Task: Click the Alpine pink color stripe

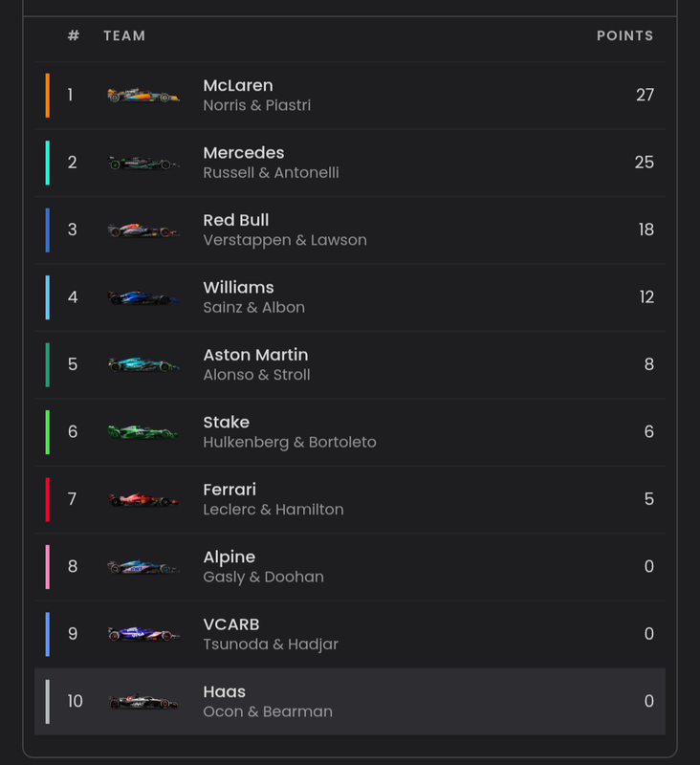Action: (47, 567)
